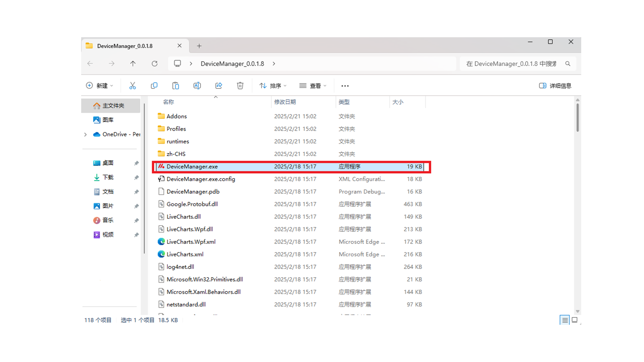Switch to details list view icon
Image resolution: width=644 pixels, height=362 pixels.
tap(565, 320)
